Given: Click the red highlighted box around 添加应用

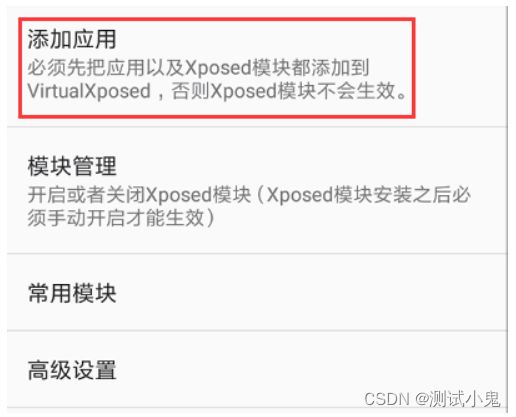Looking at the screenshot, I should point(217,68).
